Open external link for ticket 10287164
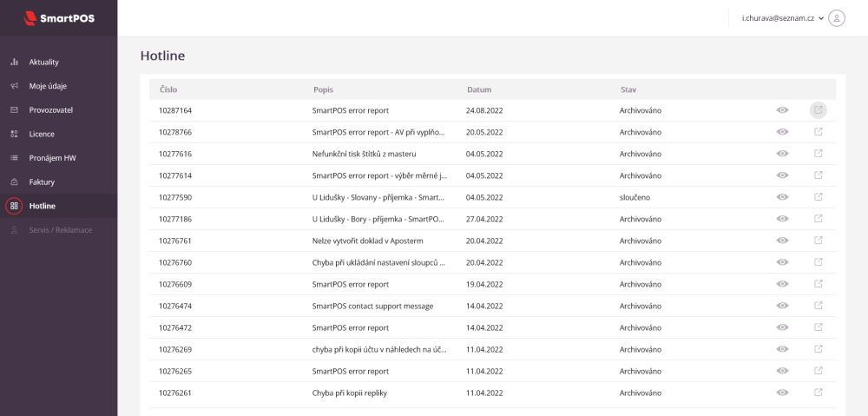Screen dimensions: 868x416 [x=818, y=110]
